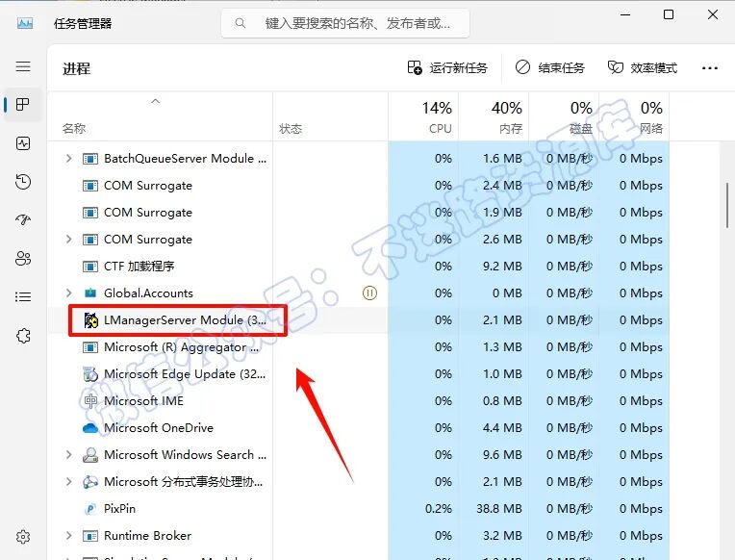
Task: Open the Details sidebar icon
Action: point(23,296)
